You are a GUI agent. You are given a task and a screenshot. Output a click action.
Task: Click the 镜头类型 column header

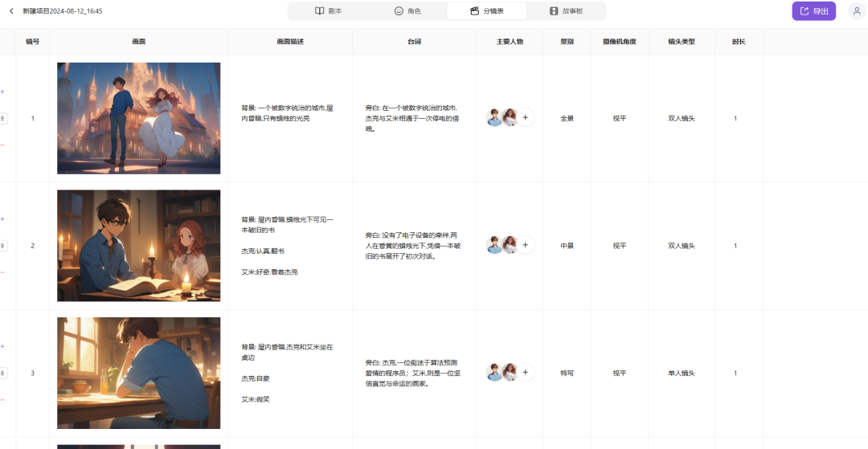pos(682,42)
